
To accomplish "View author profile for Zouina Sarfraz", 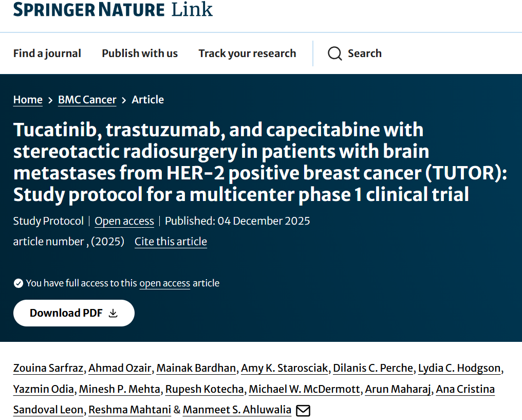I will pyautogui.click(x=48, y=368).
